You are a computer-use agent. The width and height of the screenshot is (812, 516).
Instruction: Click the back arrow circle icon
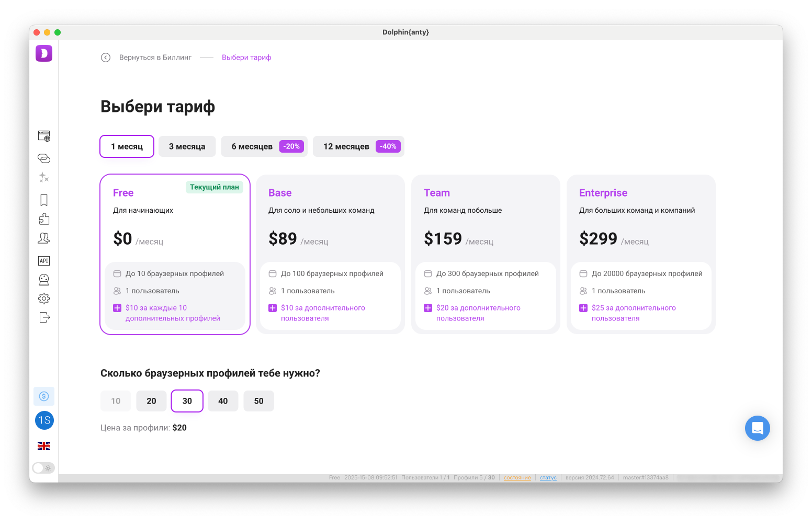coord(106,58)
